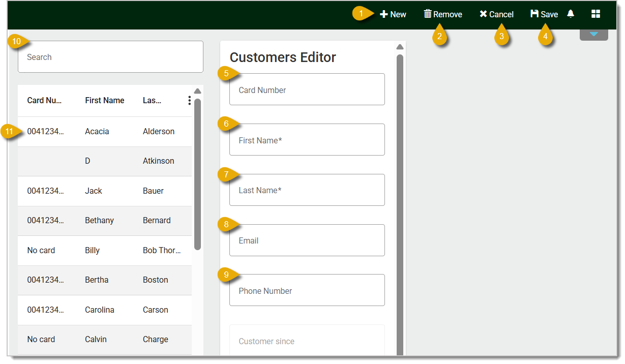Select the Billy Bob Thor... row
The width and height of the screenshot is (625, 364).
pos(105,251)
